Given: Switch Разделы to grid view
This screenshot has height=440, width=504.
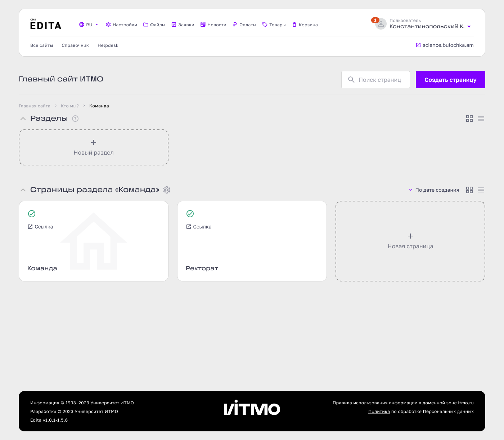Looking at the screenshot, I should [x=469, y=119].
